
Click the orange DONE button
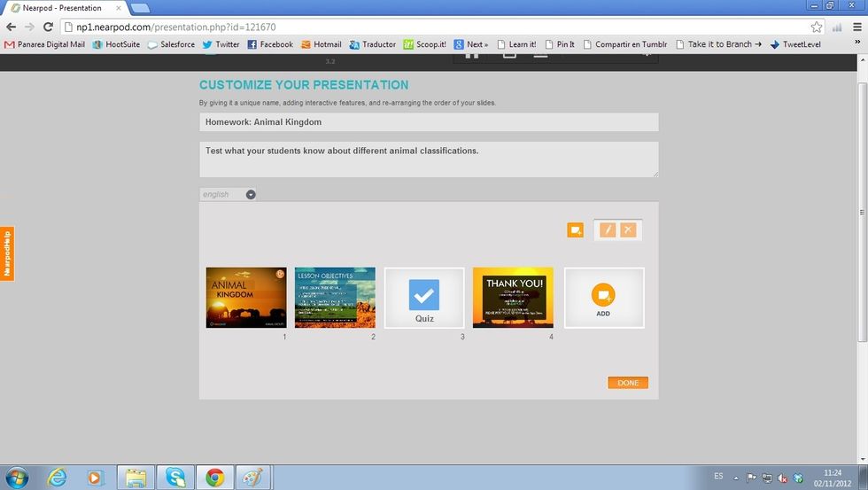[628, 383]
